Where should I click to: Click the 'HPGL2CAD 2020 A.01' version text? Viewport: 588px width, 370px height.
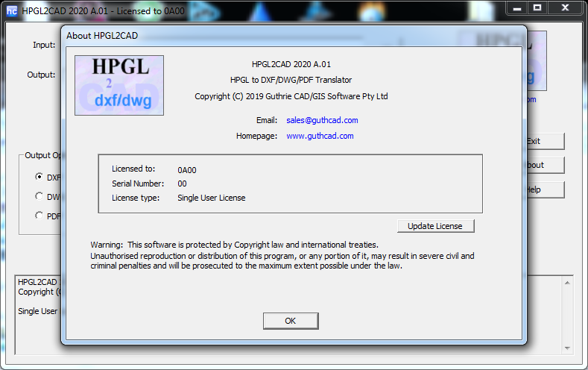pos(291,64)
